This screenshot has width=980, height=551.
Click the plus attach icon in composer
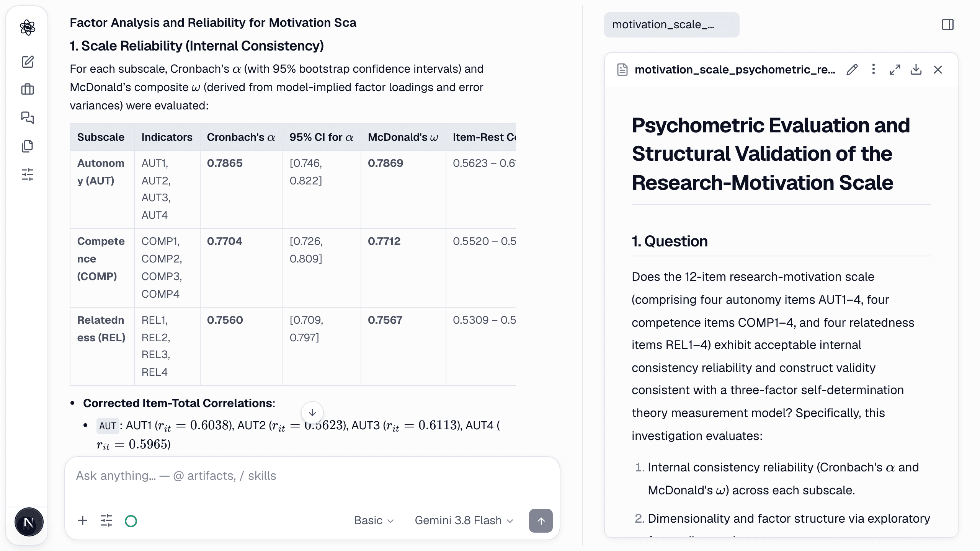[83, 520]
